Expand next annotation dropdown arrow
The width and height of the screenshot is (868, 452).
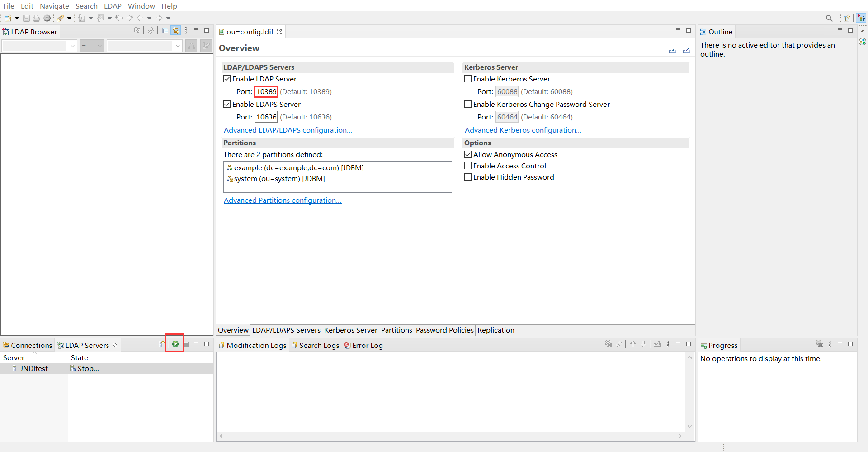(x=90, y=18)
